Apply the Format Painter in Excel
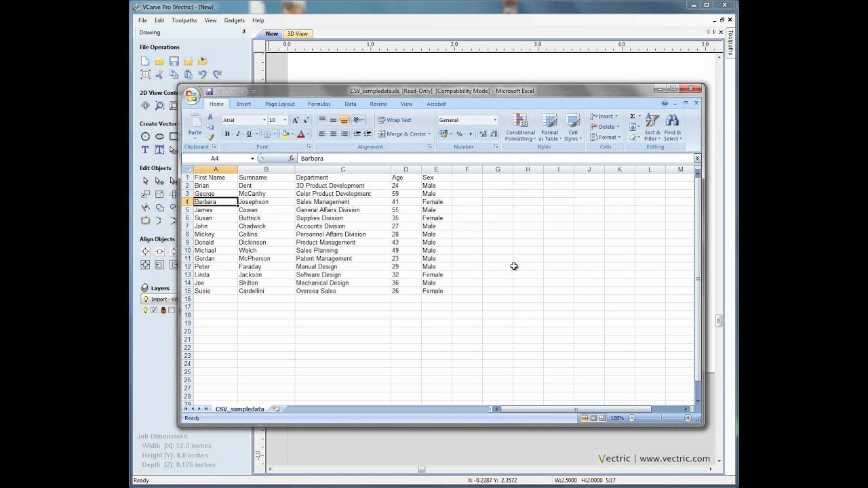 click(210, 138)
